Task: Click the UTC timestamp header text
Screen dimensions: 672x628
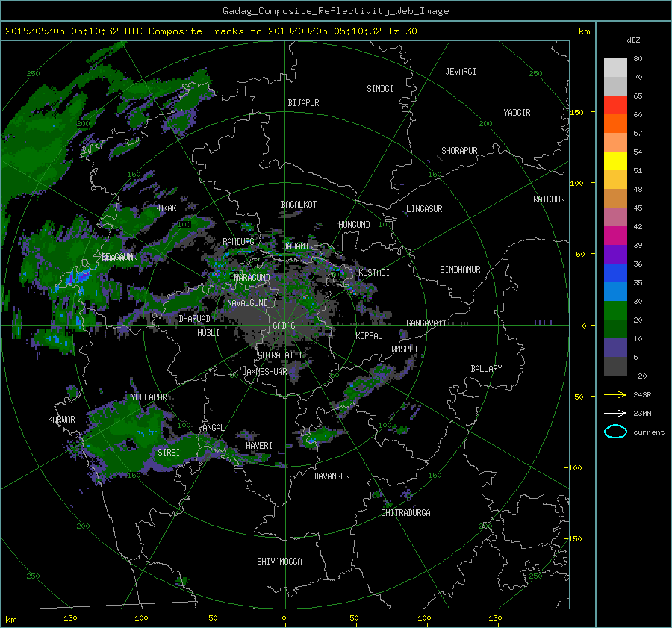Action: (x=211, y=31)
